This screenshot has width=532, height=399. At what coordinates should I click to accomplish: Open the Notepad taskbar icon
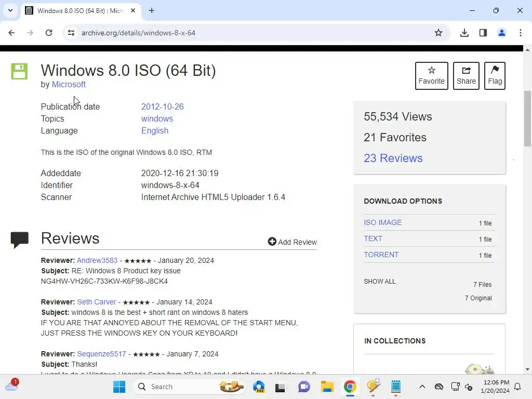coord(395,387)
